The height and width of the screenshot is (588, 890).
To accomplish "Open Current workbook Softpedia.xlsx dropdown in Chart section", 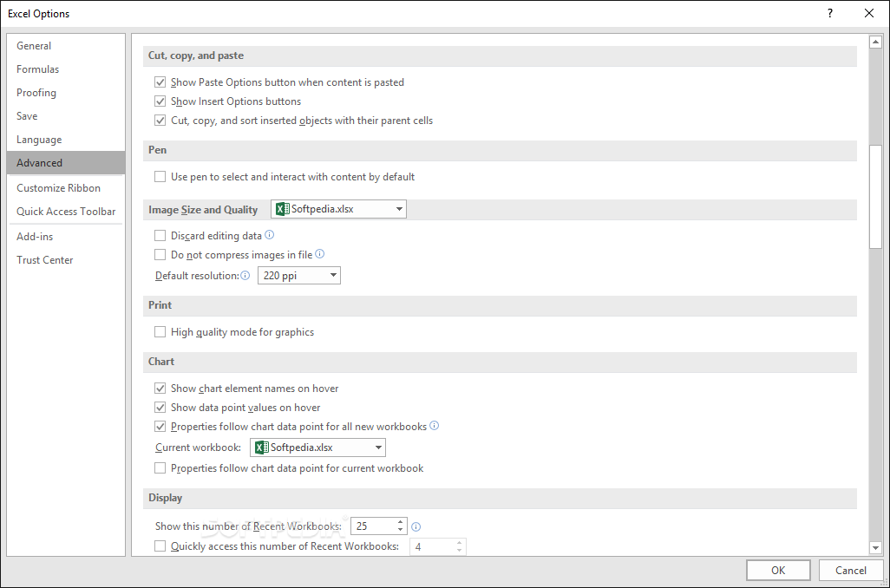I will coord(317,448).
